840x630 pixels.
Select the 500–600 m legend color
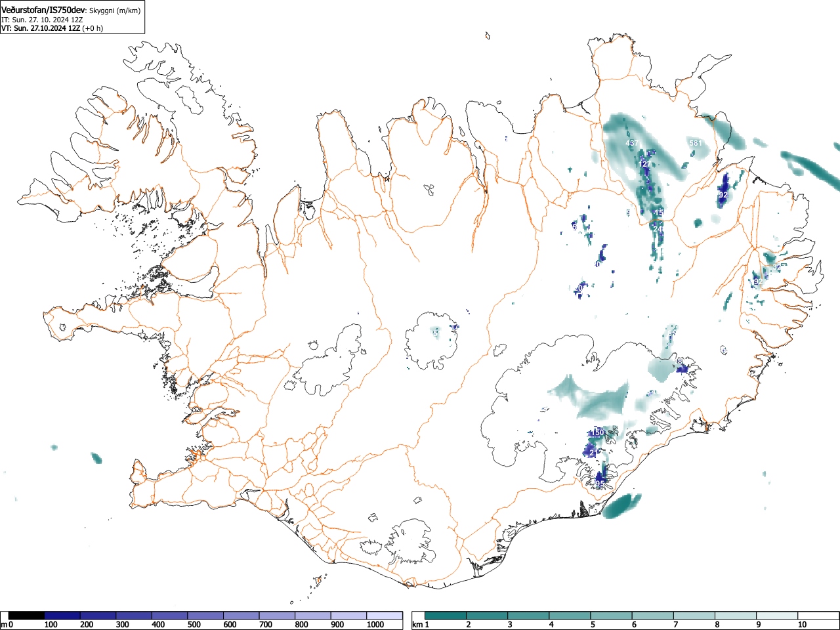pyautogui.click(x=206, y=616)
